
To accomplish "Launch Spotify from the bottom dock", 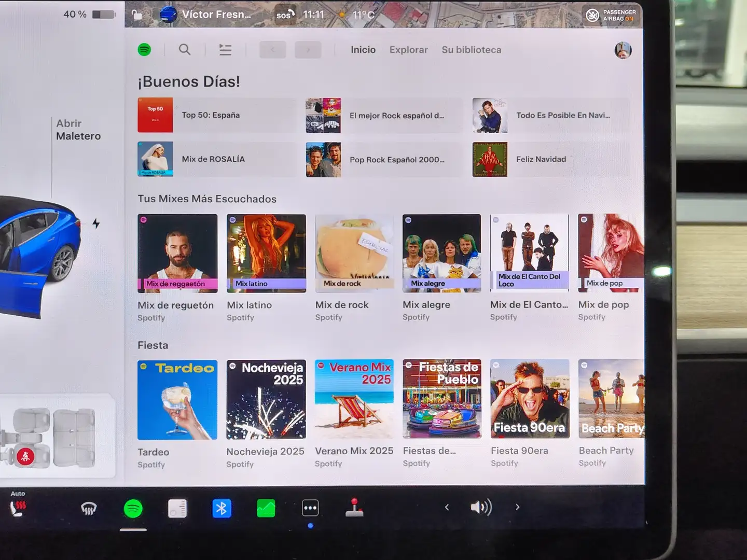I will [133, 509].
